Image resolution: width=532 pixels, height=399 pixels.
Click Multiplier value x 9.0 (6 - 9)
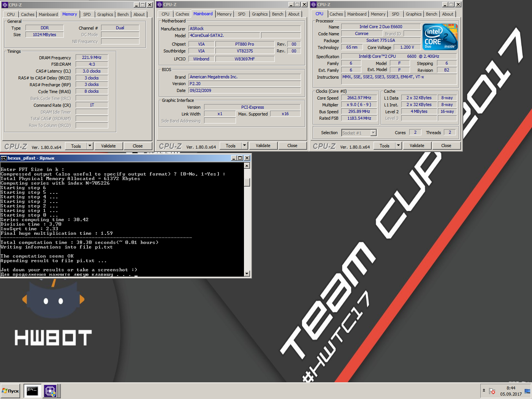coord(359,104)
